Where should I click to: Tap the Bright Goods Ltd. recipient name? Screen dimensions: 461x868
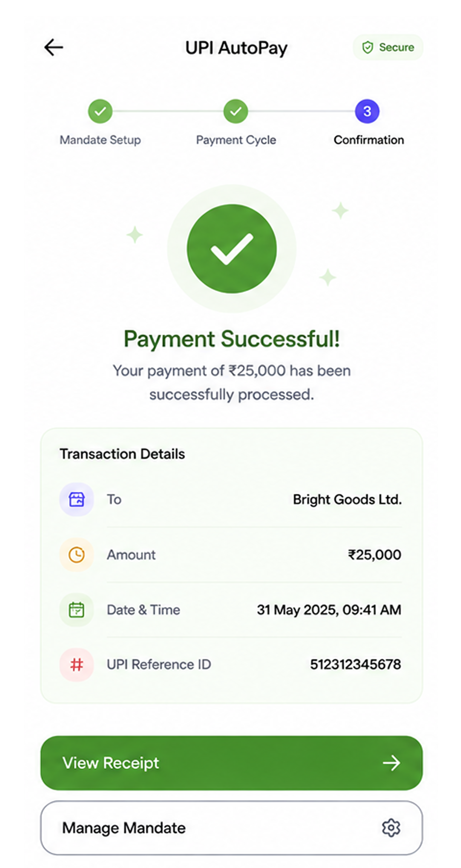[347, 499]
